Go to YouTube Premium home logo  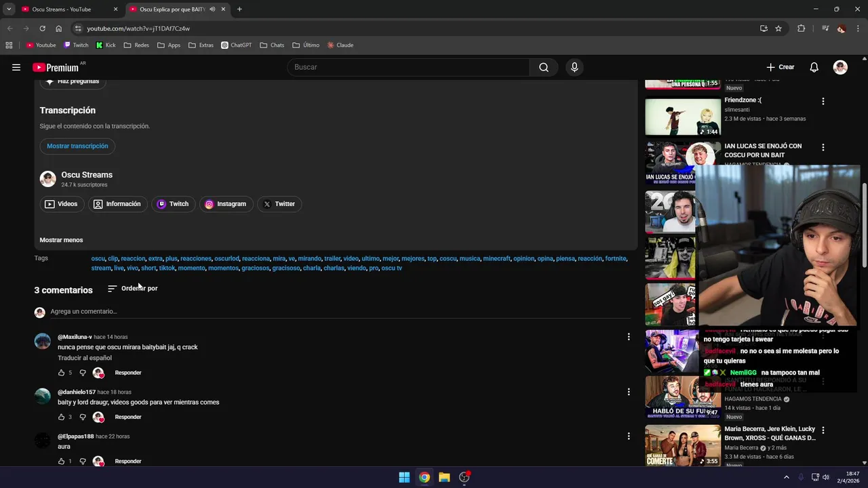point(56,67)
